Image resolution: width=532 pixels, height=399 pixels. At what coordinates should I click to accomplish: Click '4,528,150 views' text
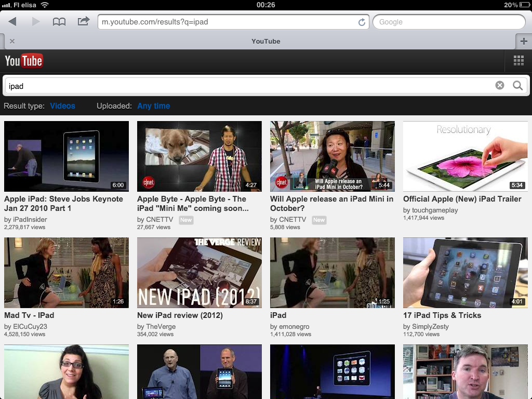[24, 334]
